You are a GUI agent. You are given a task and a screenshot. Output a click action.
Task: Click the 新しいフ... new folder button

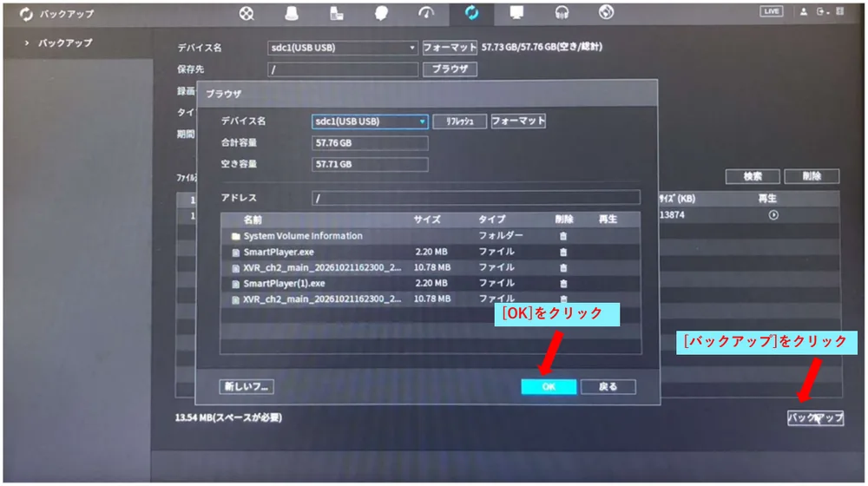tap(247, 386)
